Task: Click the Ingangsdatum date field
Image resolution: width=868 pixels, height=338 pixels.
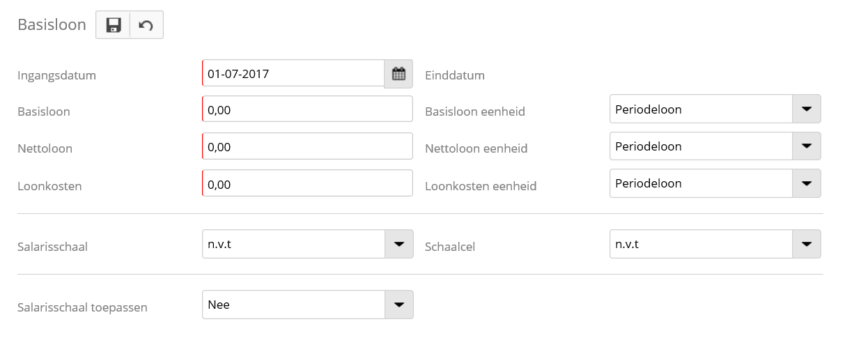Action: click(293, 74)
